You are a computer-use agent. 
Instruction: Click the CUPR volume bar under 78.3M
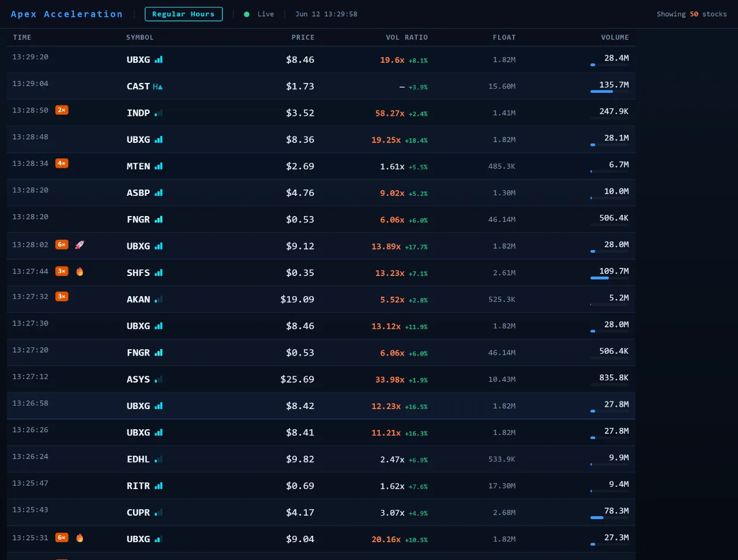tap(609, 517)
